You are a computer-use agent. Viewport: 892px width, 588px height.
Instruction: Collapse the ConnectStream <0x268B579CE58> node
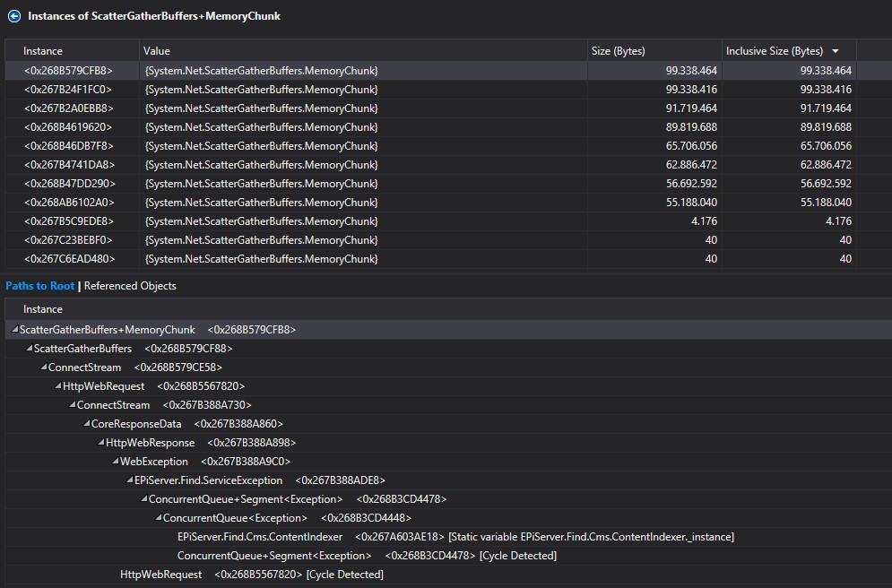[x=43, y=367]
